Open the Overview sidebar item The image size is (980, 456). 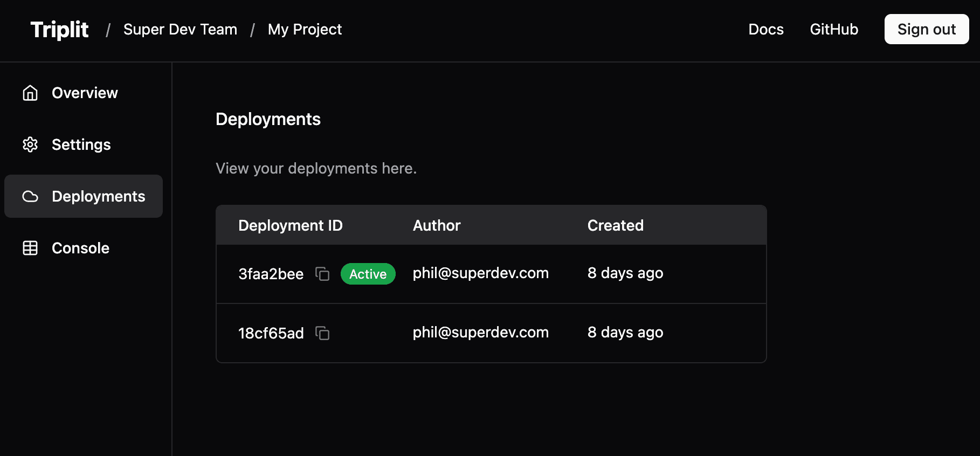coord(84,93)
